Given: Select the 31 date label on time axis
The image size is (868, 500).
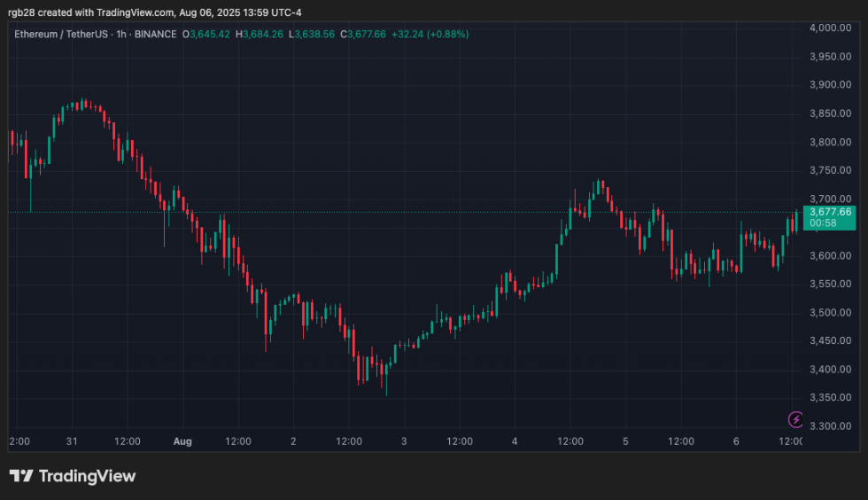Looking at the screenshot, I should (x=72, y=441).
